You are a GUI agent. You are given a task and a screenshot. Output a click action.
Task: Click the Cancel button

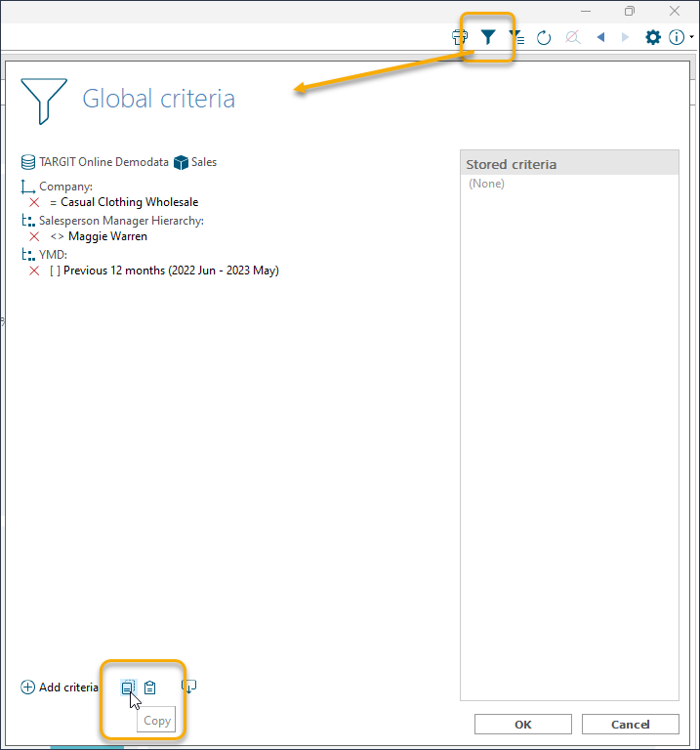pos(630,725)
